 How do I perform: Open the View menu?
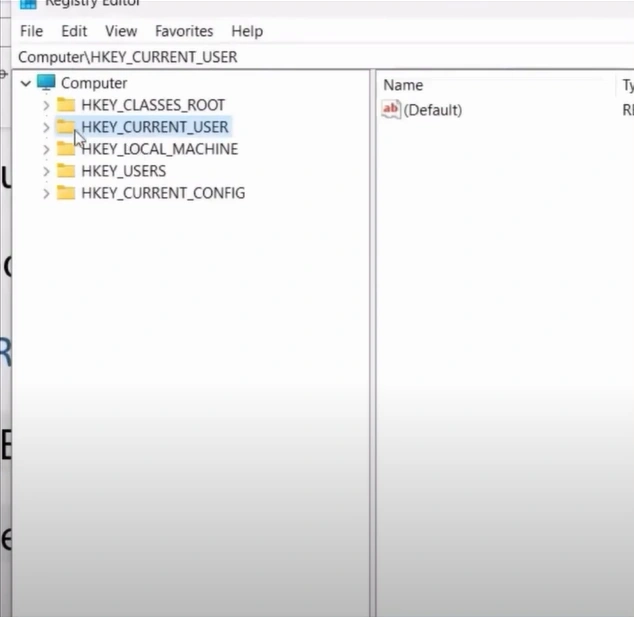(121, 31)
